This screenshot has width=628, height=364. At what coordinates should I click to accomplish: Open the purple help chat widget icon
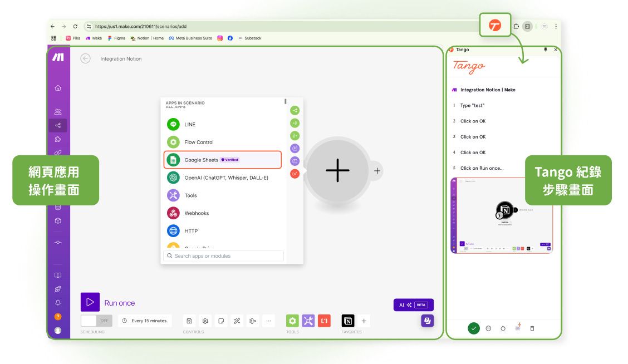click(x=428, y=321)
